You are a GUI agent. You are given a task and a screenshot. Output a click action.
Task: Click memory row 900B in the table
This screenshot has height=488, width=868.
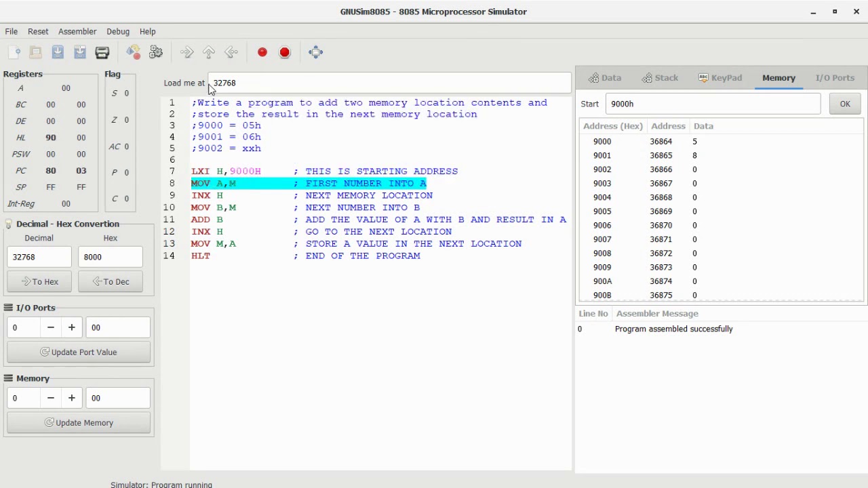click(721, 295)
